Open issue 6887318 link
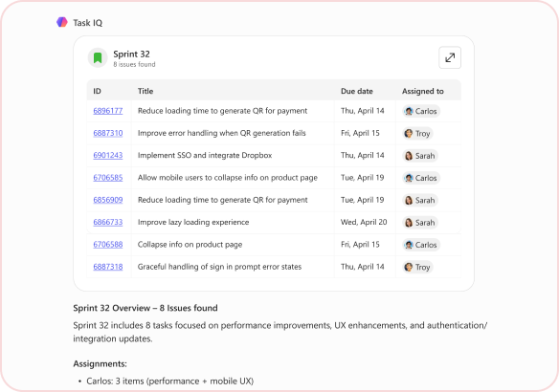559x392 pixels. [107, 267]
